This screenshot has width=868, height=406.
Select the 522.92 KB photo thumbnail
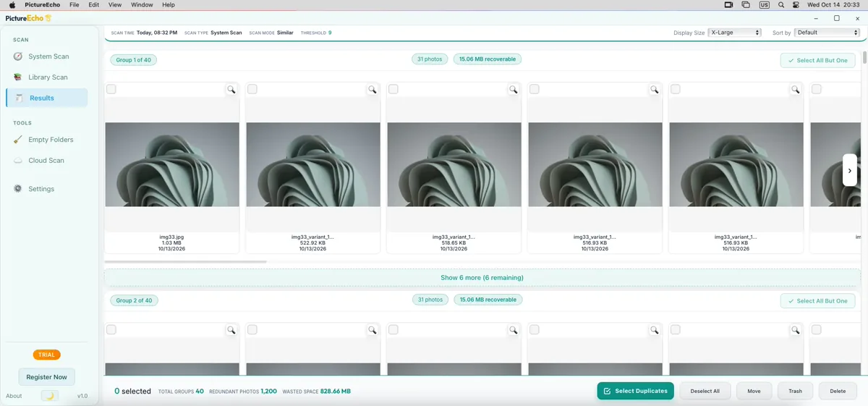[x=313, y=164]
